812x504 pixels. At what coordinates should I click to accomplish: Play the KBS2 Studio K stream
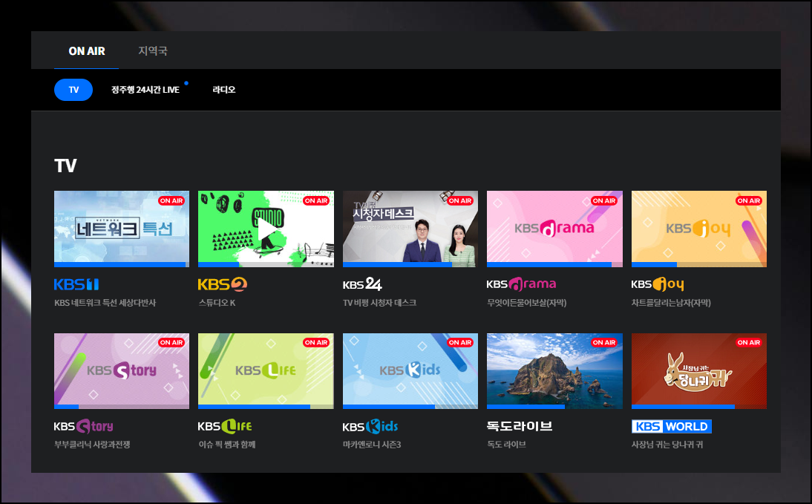pyautogui.click(x=266, y=227)
